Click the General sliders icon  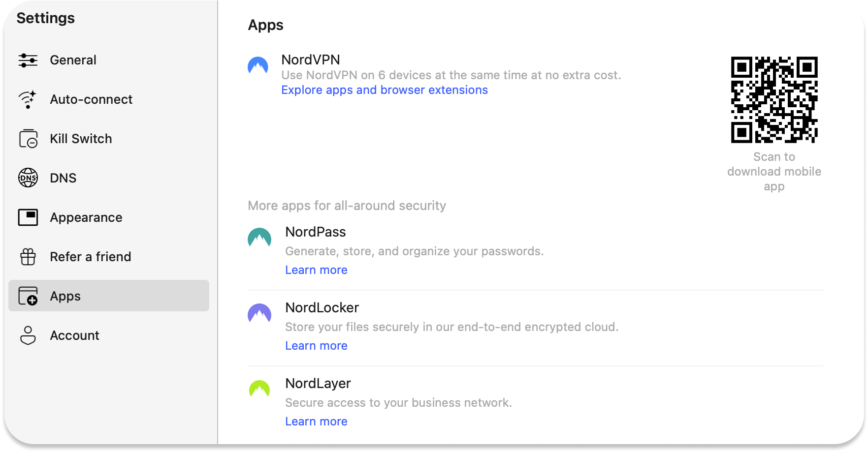pos(28,60)
